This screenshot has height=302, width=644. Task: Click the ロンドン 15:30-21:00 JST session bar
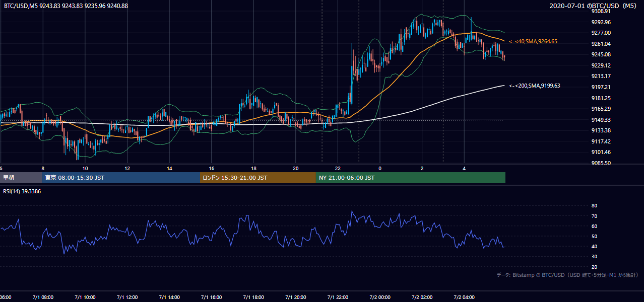[258, 178]
